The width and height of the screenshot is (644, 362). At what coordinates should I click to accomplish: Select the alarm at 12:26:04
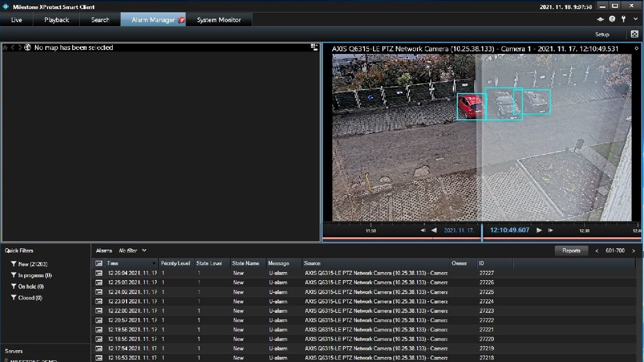point(364,273)
